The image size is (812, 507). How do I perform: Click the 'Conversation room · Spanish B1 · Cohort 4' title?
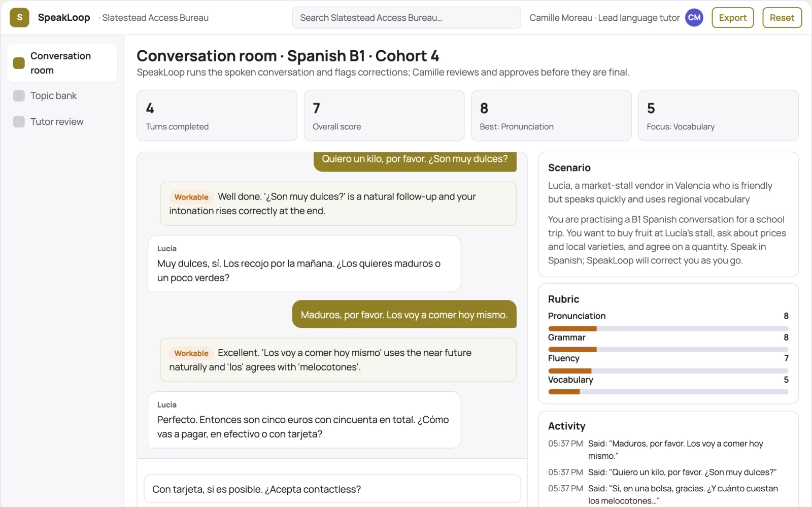point(288,56)
